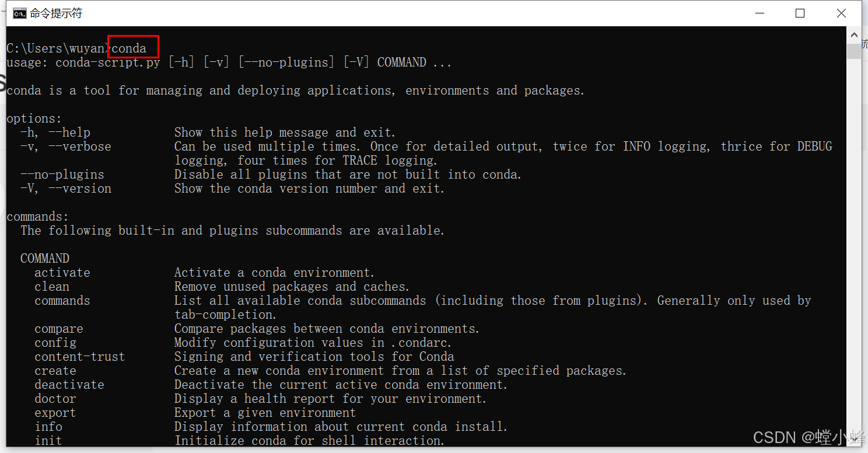The image size is (868, 453).
Task: Click the '-h, --help' option
Action: 55,133
